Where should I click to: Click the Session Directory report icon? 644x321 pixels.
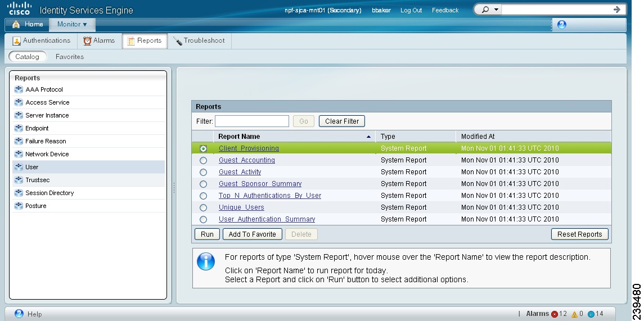point(19,193)
